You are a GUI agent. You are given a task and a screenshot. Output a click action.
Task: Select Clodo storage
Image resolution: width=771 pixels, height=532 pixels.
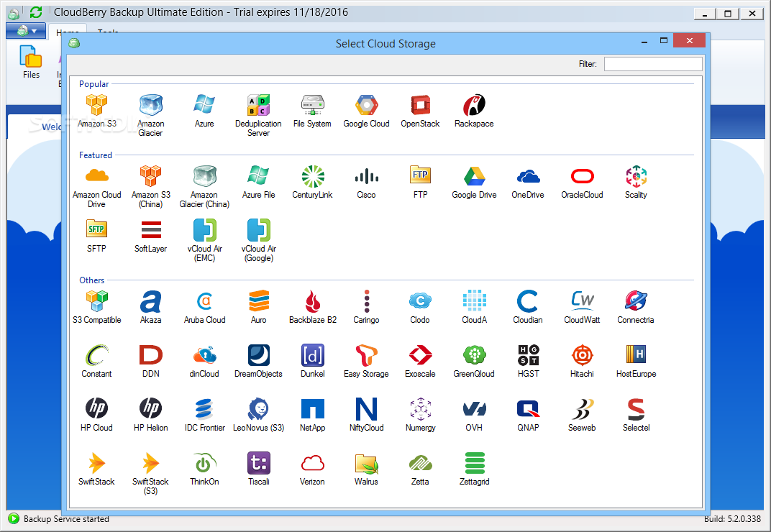pos(420,307)
